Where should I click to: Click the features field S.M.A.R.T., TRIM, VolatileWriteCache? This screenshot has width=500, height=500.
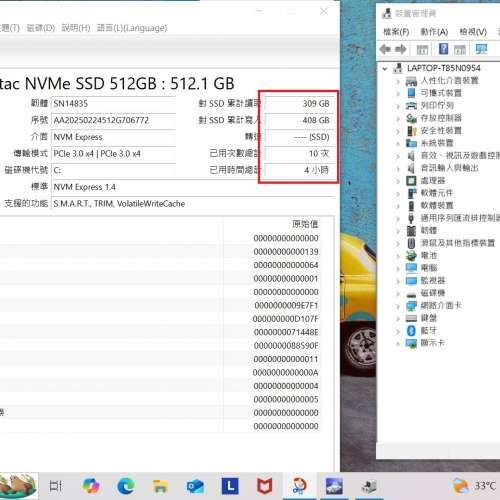[193, 204]
